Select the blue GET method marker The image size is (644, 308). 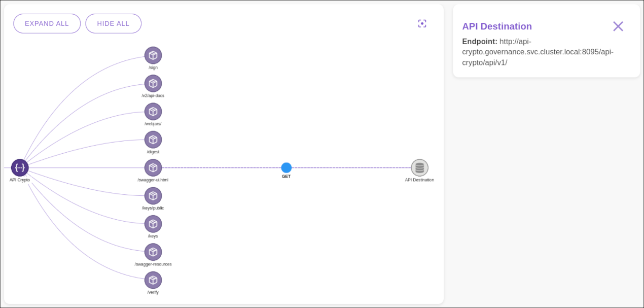pyautogui.click(x=287, y=167)
